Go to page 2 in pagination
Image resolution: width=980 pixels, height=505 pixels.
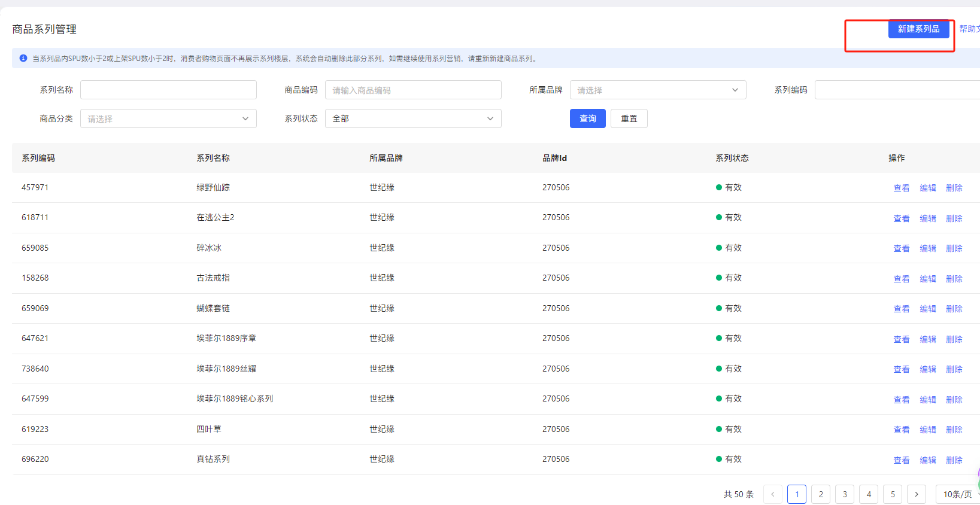point(820,494)
